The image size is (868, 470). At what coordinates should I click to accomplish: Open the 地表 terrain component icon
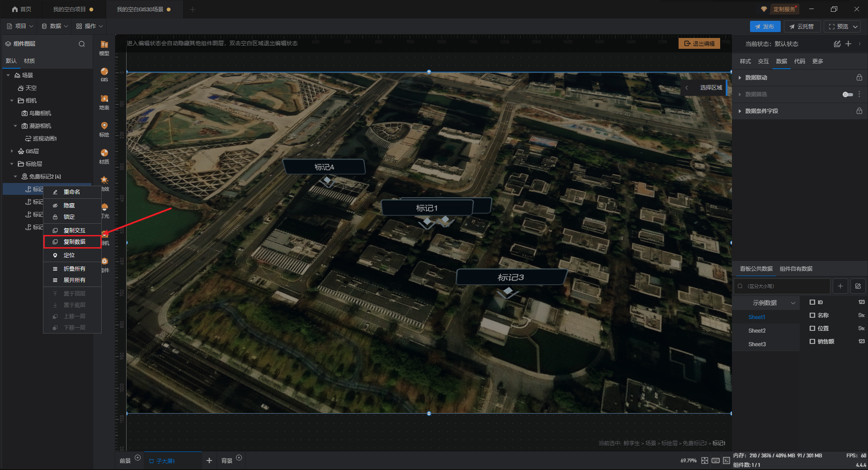pyautogui.click(x=104, y=102)
